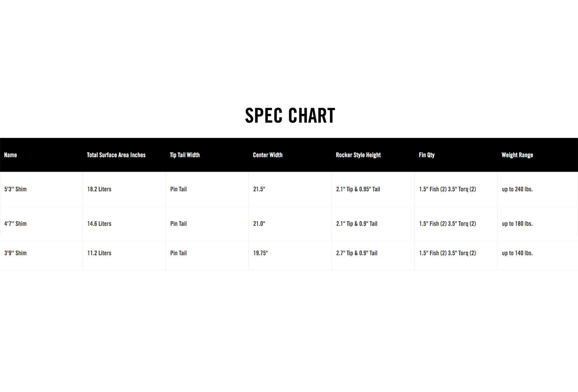Select the Name column header
This screenshot has height=392, width=578.
tap(10, 155)
